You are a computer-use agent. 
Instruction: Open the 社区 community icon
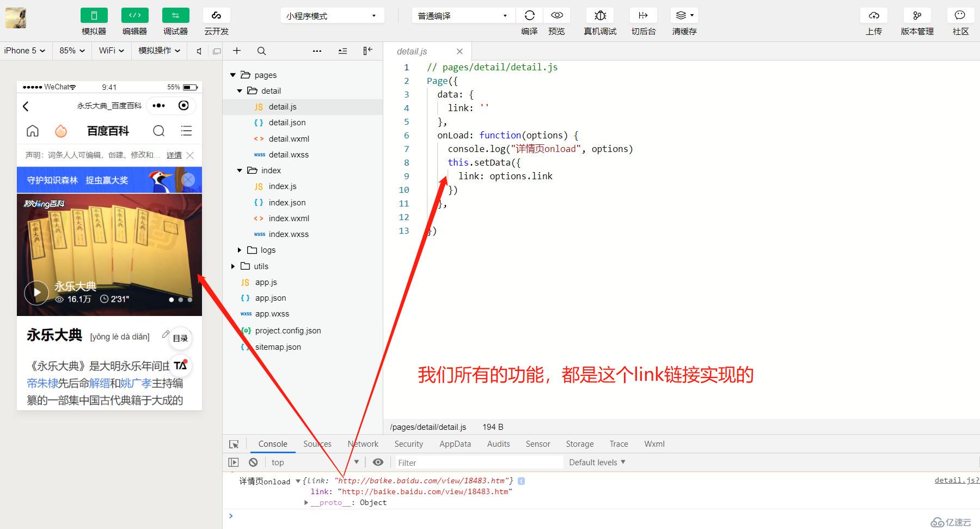(960, 15)
